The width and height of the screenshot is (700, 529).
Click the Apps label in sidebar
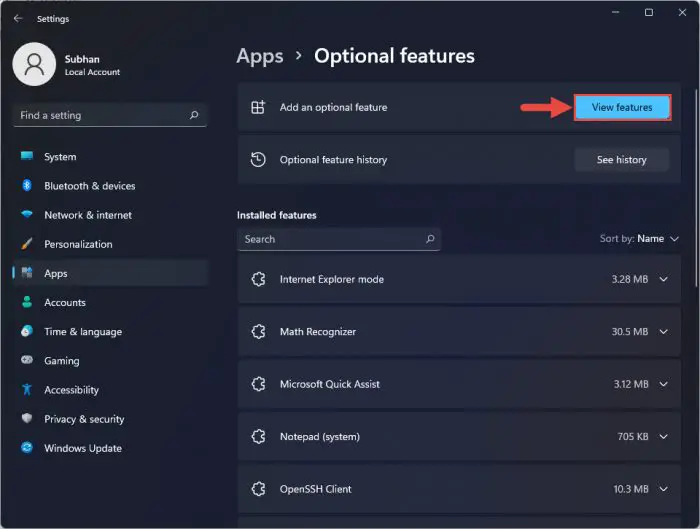point(56,273)
